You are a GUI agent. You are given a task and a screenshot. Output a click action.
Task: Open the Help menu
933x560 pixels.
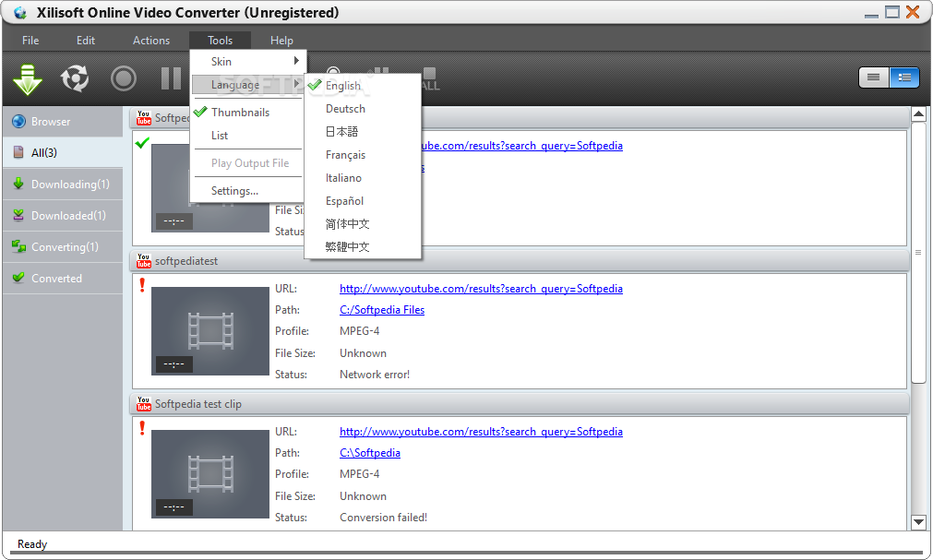[x=281, y=41]
